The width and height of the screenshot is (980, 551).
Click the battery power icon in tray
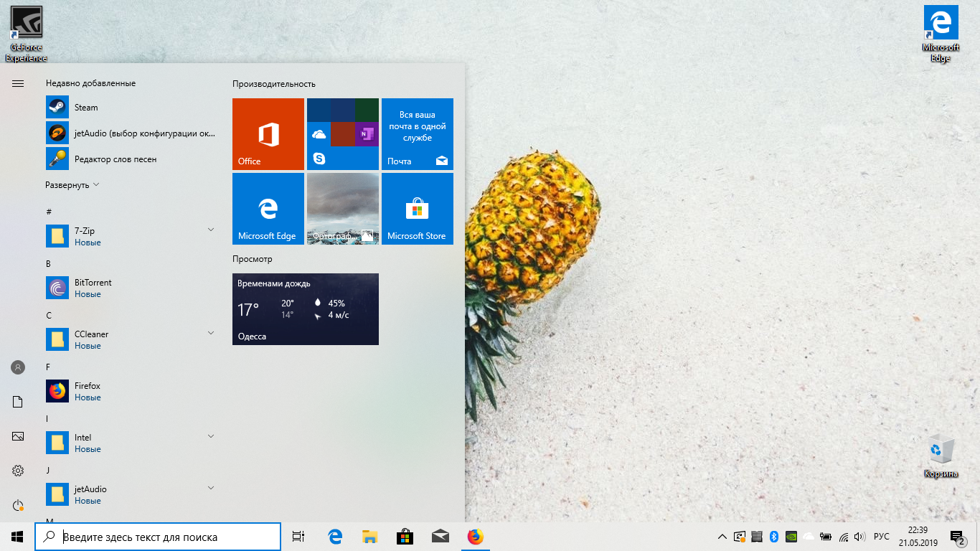[826, 537]
